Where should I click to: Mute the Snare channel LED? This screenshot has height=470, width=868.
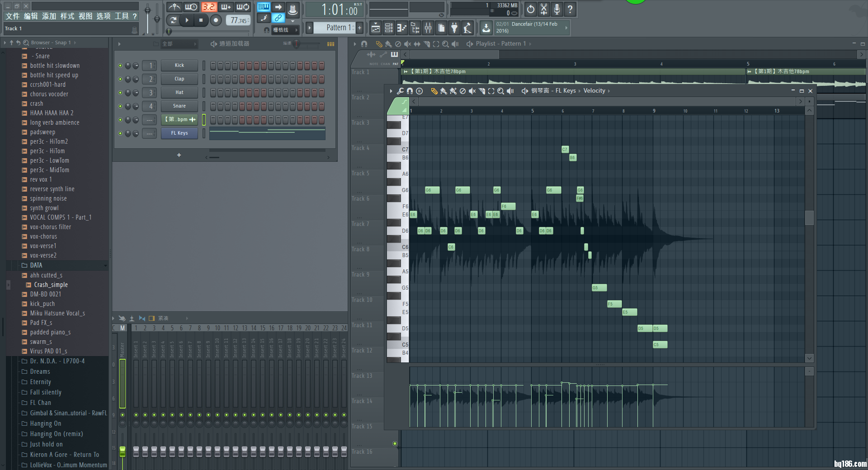(120, 106)
